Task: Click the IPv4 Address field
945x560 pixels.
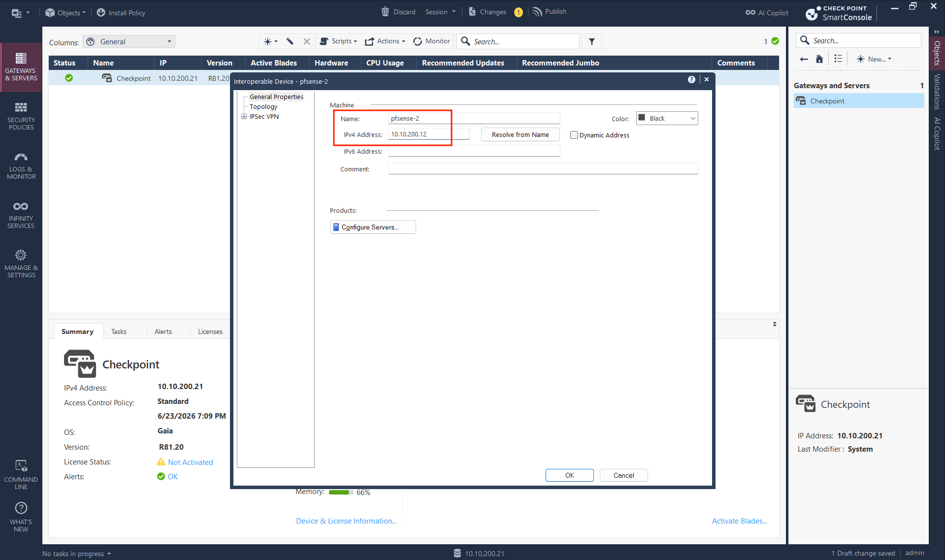Action: click(x=428, y=134)
